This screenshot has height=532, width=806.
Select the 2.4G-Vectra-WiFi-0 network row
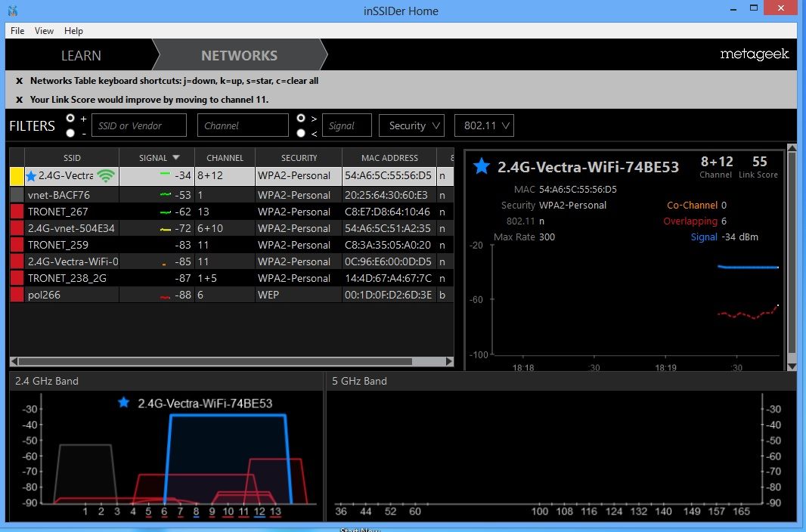231,261
